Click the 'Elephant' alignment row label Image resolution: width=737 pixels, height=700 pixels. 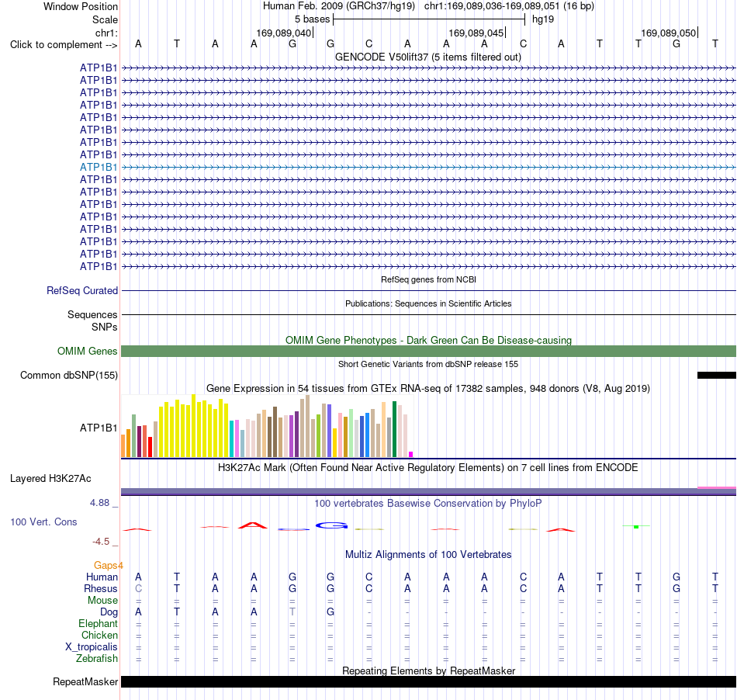[99, 623]
